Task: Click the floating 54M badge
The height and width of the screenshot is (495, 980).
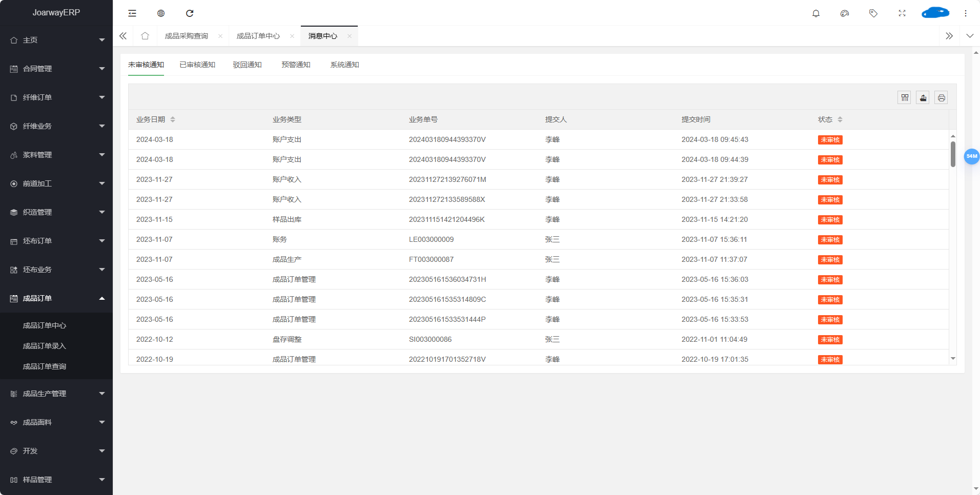Action: 972,156
